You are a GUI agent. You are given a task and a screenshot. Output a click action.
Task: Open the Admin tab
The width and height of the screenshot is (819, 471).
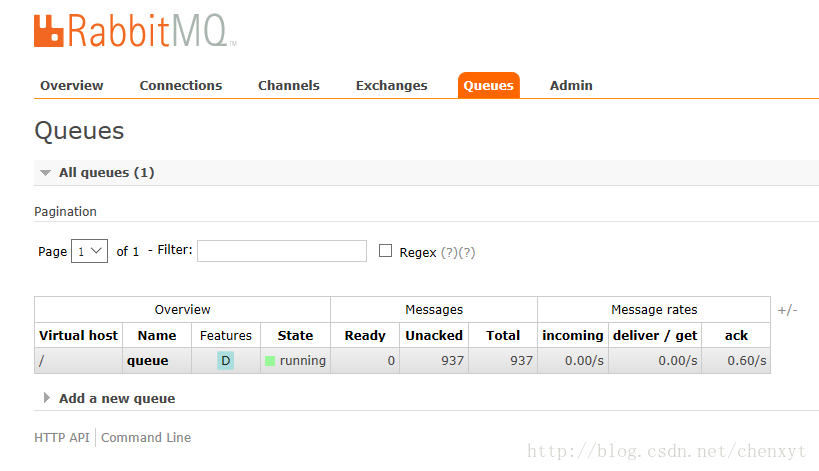pos(571,86)
